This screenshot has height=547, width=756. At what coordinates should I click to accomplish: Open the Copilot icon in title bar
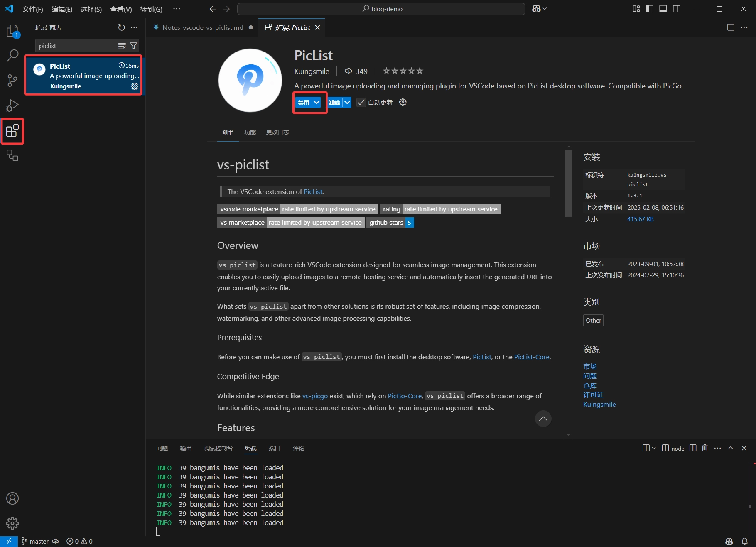[x=536, y=9]
